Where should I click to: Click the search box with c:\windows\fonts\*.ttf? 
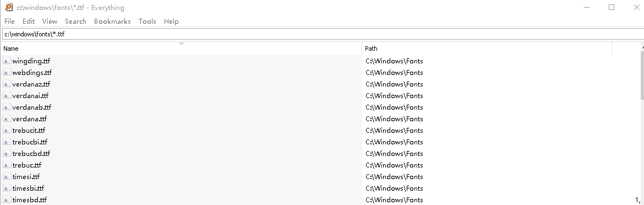pos(323,34)
